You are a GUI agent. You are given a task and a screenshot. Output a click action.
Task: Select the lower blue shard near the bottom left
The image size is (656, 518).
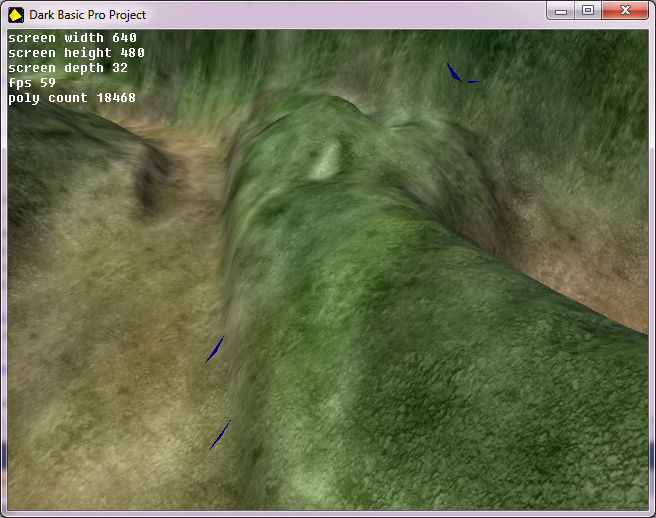219,435
